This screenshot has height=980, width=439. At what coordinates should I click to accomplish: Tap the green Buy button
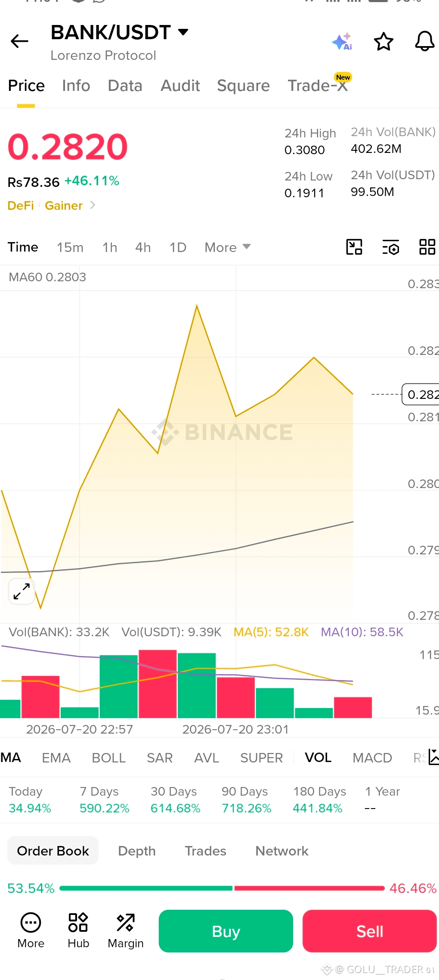coord(226,931)
